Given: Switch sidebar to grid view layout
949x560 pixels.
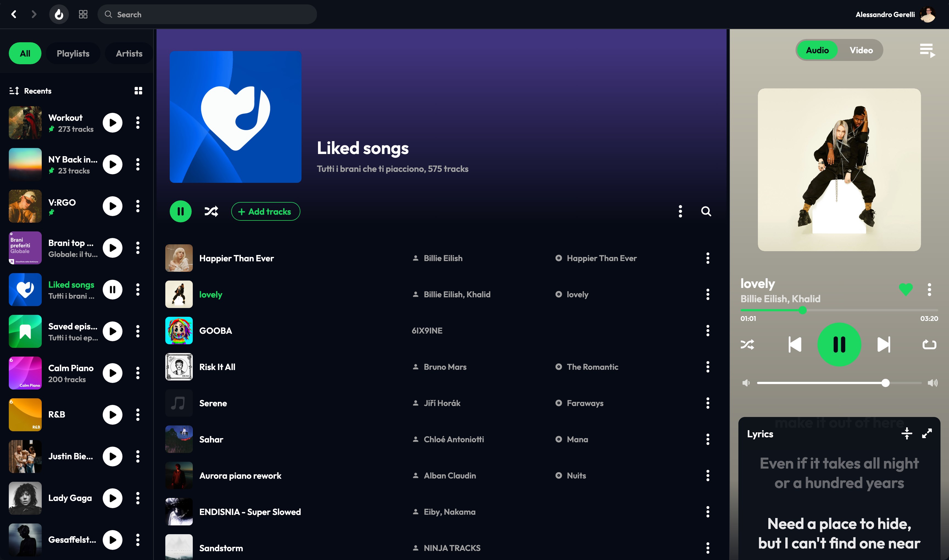Looking at the screenshot, I should 138,91.
